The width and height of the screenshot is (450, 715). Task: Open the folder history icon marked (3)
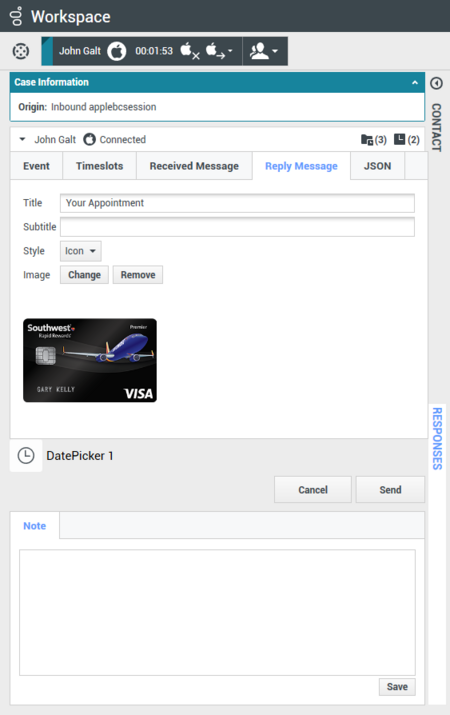[x=373, y=140]
